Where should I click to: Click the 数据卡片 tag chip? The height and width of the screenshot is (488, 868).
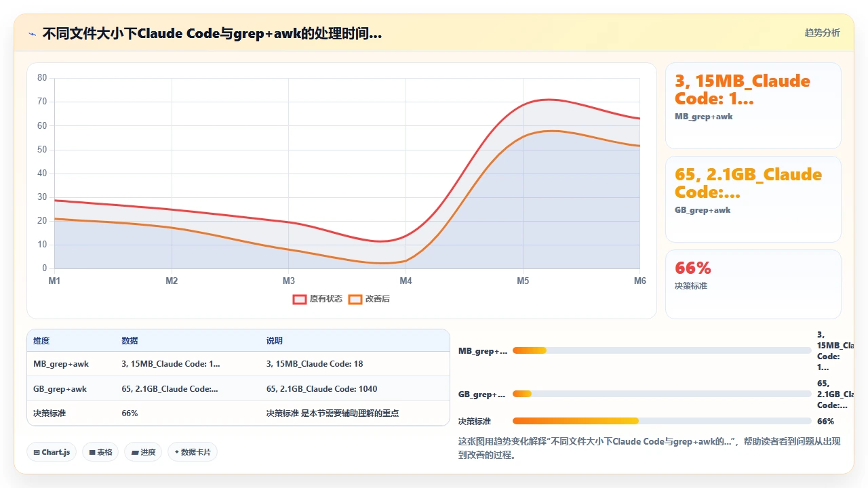(x=193, y=452)
